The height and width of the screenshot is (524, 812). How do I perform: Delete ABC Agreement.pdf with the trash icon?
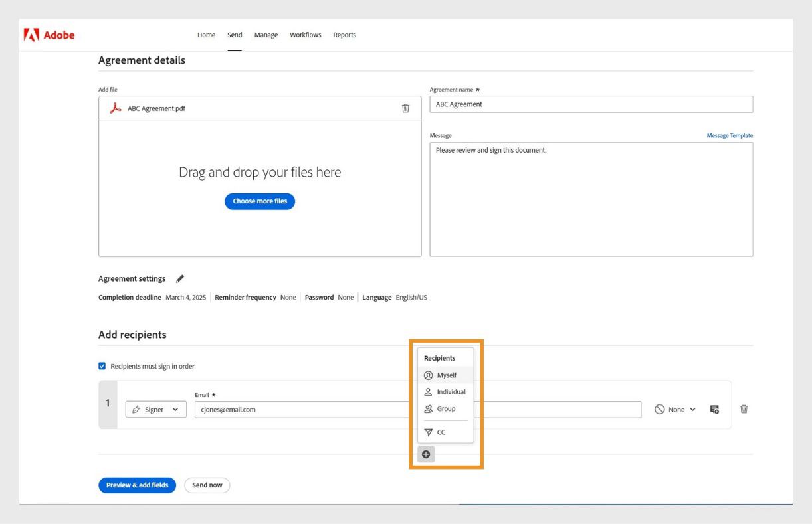click(406, 108)
